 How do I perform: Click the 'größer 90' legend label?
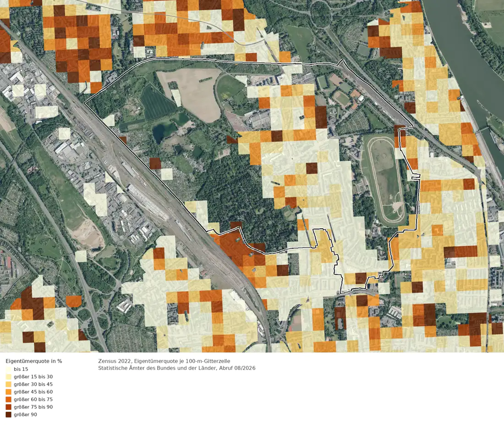coord(25,414)
